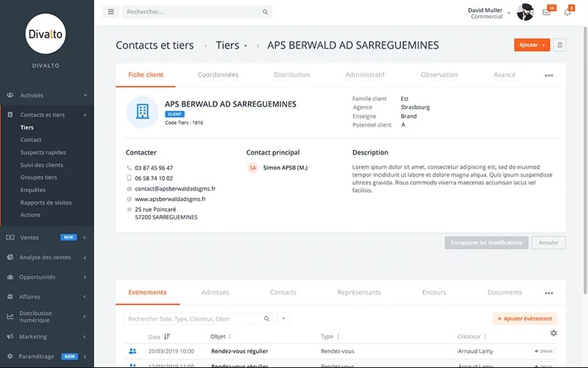The width and height of the screenshot is (588, 368).
Task: Click the hamburger menu icon
Action: 111,12
